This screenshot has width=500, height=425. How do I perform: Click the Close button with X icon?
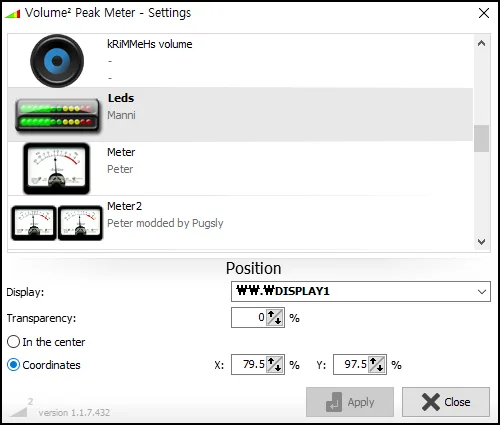point(446,402)
